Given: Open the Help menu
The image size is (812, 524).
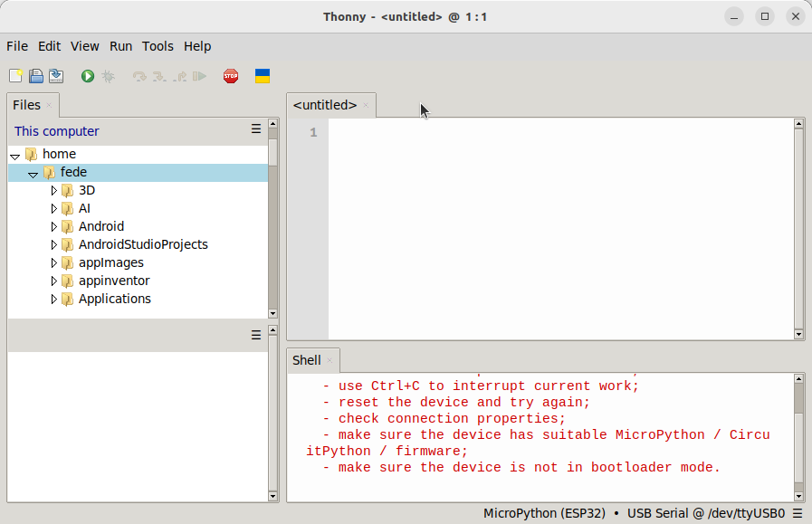Looking at the screenshot, I should [197, 46].
